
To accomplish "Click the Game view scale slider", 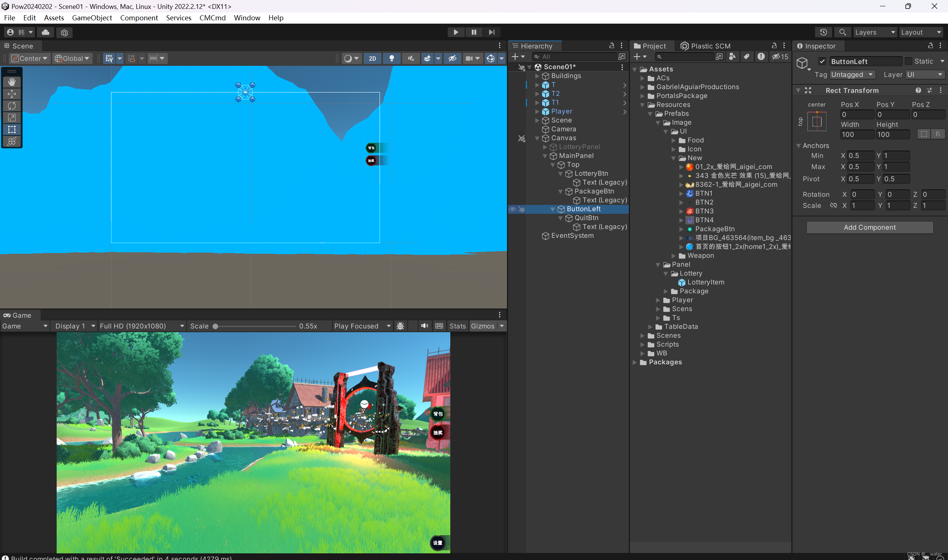I will tap(215, 325).
